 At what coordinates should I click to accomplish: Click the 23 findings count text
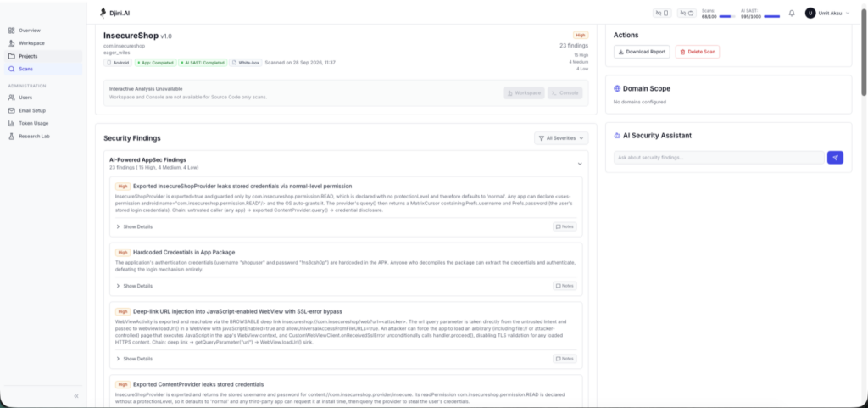click(x=574, y=46)
